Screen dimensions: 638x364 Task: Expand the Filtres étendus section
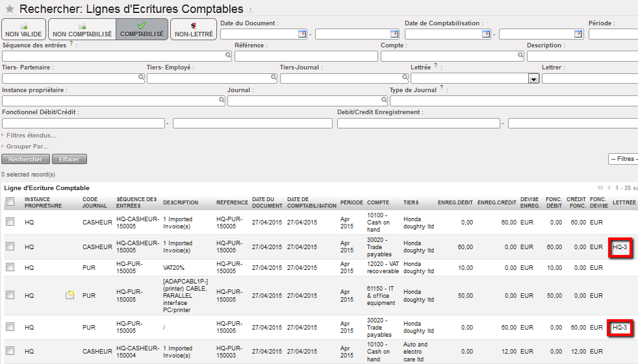pos(31,136)
